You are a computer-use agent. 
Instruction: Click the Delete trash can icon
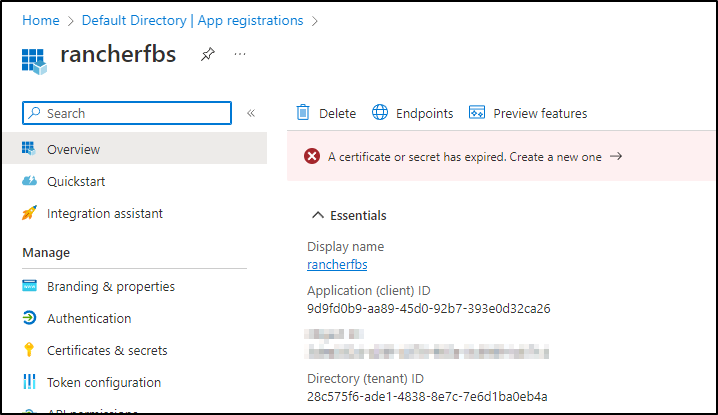[303, 113]
